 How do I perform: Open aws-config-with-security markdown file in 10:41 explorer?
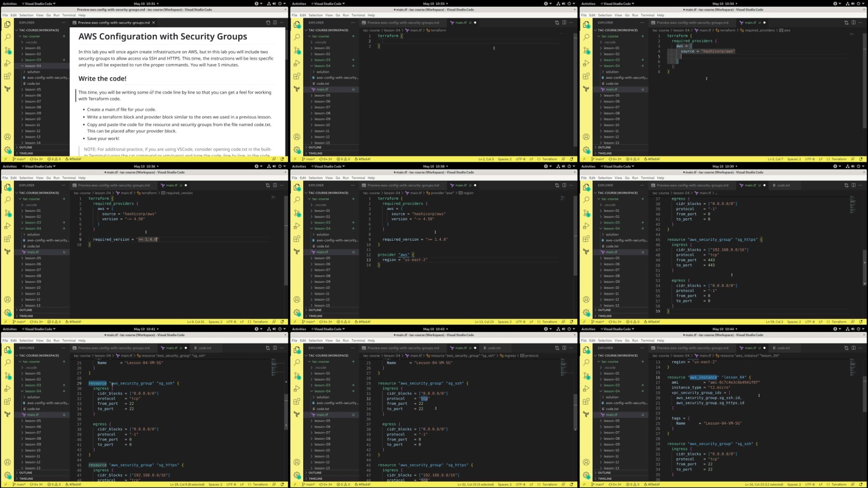click(47, 403)
